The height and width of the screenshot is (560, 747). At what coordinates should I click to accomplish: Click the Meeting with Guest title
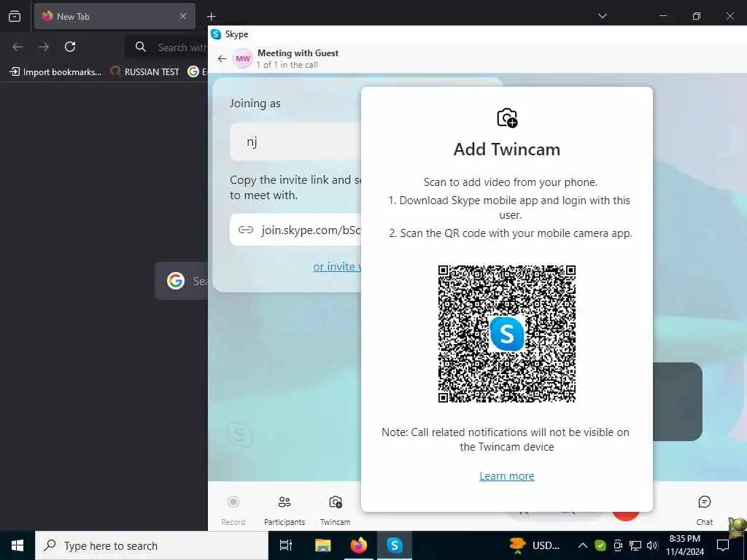(298, 52)
